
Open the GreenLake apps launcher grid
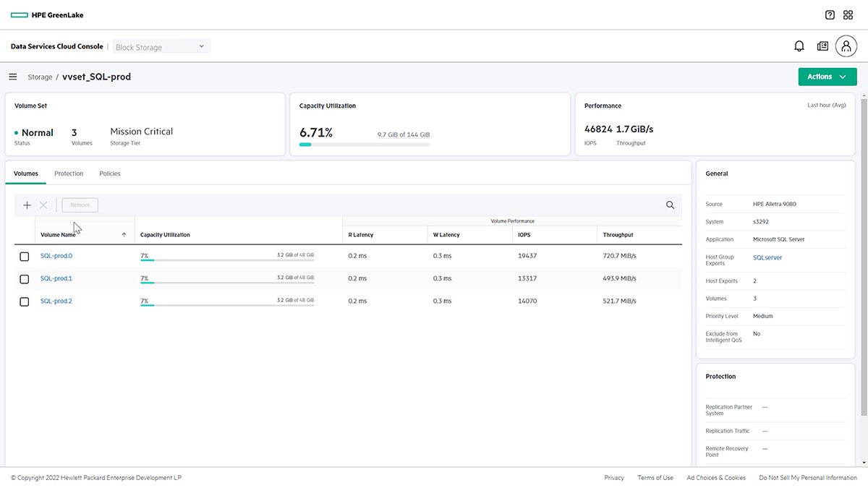tap(848, 14)
